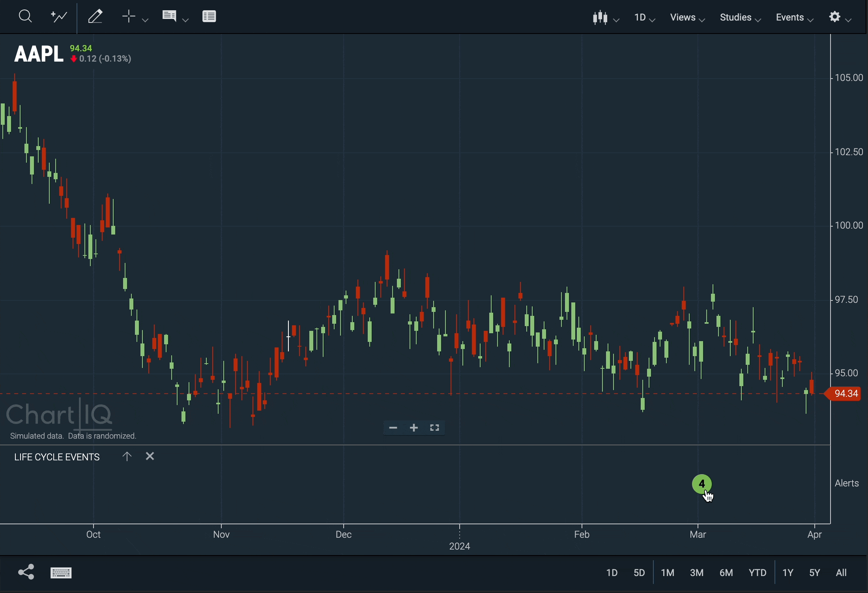Open the Views menu
Image resolution: width=868 pixels, height=593 pixels.
pyautogui.click(x=688, y=18)
